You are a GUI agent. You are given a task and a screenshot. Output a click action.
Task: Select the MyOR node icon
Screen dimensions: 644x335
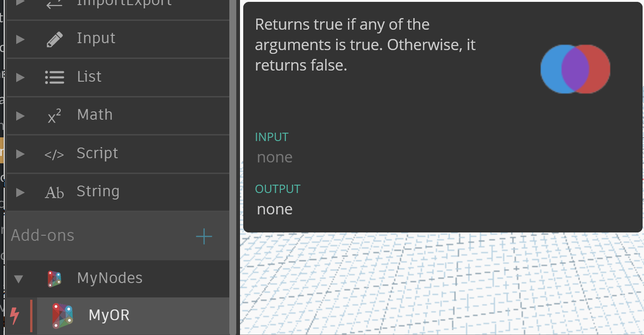pyautogui.click(x=63, y=315)
